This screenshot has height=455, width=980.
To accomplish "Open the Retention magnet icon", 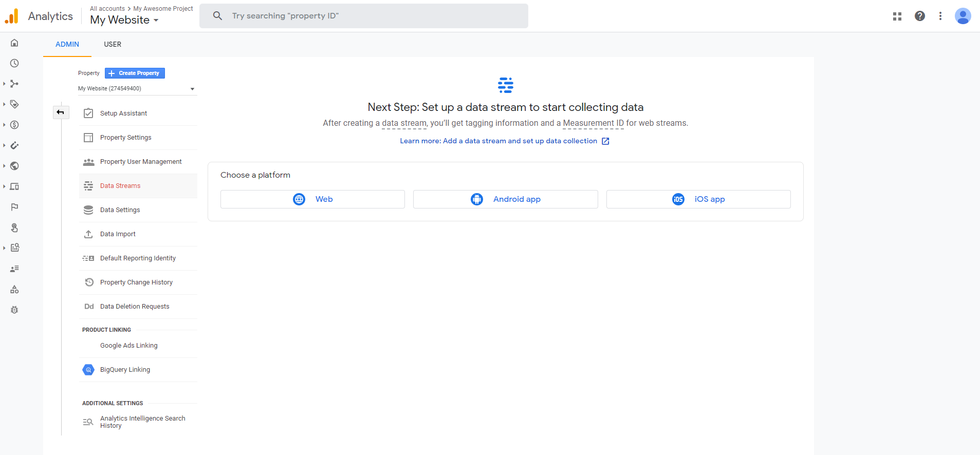I will click(x=14, y=145).
